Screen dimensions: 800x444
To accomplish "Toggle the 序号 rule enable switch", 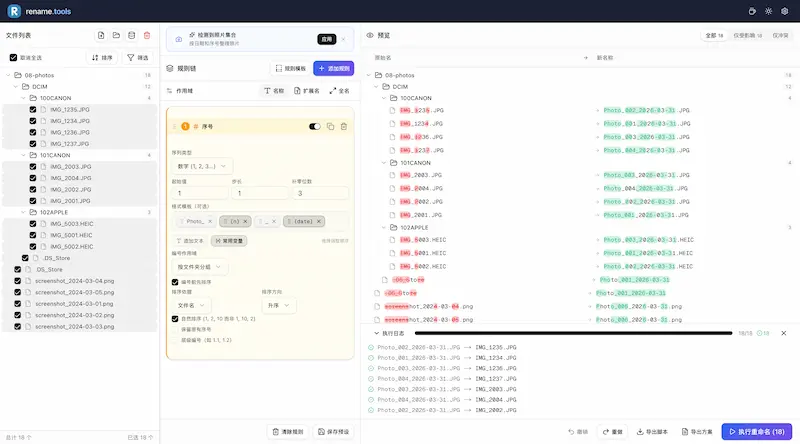I will (315, 127).
